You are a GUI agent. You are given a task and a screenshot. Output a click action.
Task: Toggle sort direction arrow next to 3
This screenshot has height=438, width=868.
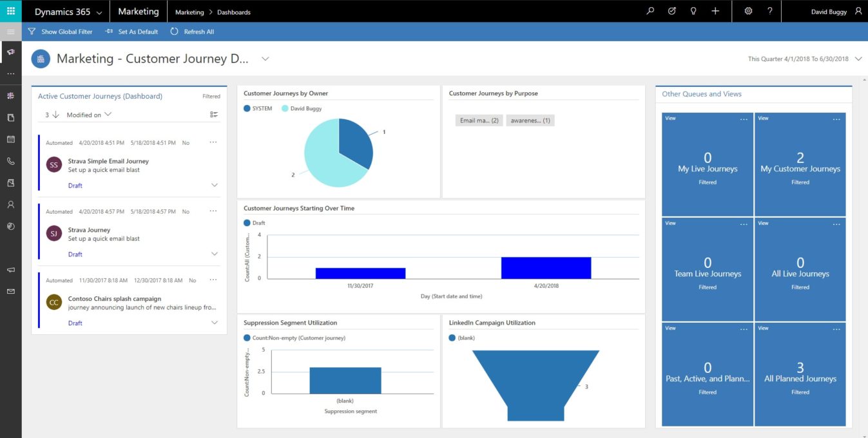pos(55,115)
